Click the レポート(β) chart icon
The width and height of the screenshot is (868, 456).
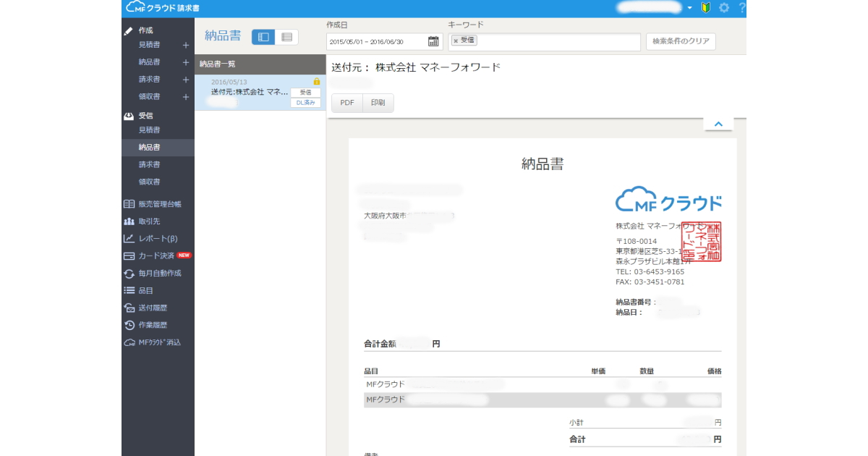[129, 238]
